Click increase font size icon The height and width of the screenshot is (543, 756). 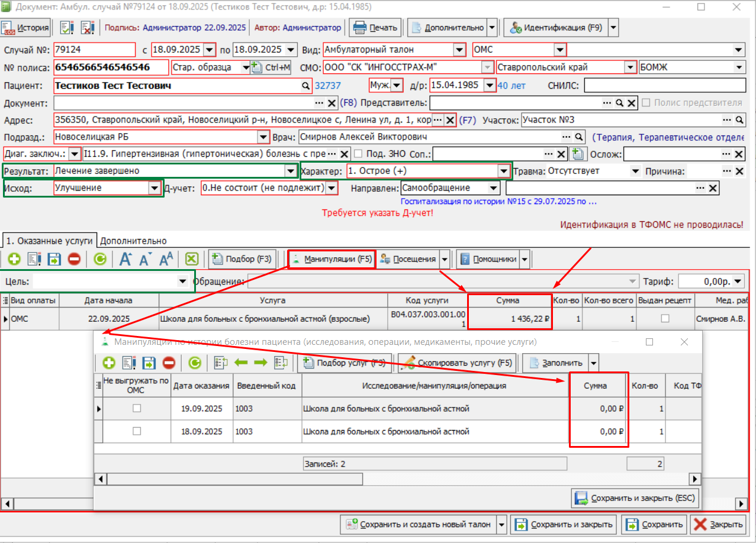click(126, 259)
